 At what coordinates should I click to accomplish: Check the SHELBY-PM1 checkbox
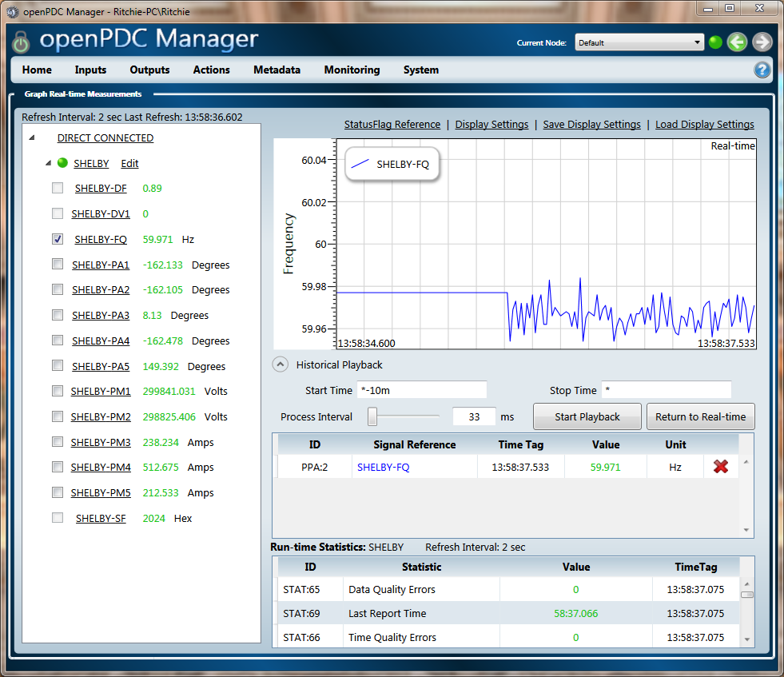tap(58, 391)
